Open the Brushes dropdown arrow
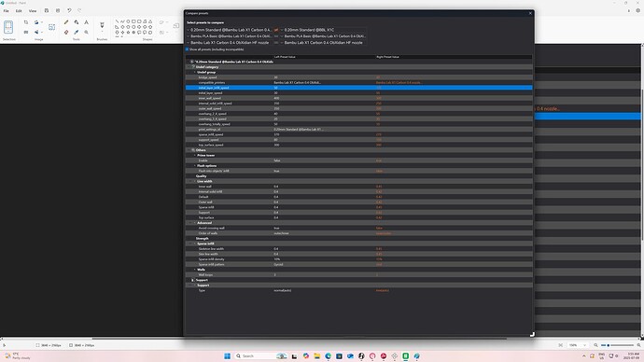Image resolution: width=644 pixels, height=362 pixels. (x=102, y=32)
